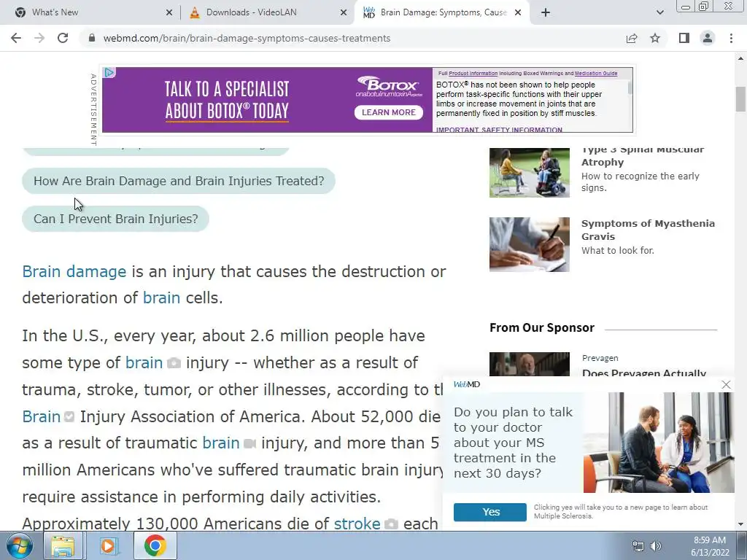Click the checkbox icon beside Brain
Screen dimensions: 747x560
(69, 417)
